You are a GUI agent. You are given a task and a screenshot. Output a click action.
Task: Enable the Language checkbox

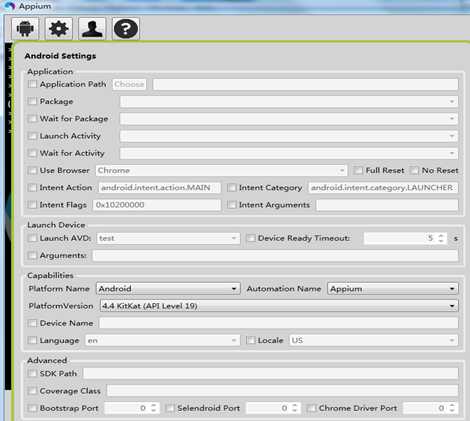[32, 340]
